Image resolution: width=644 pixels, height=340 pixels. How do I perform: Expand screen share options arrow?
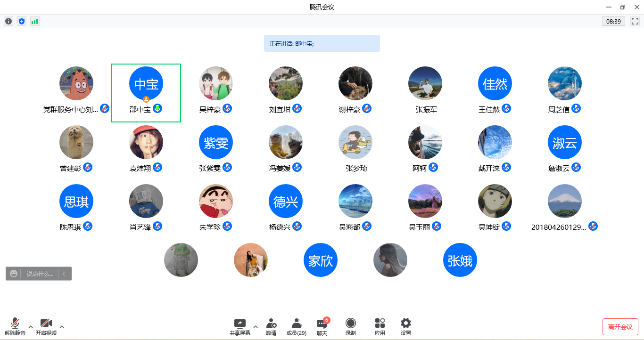coord(256,326)
